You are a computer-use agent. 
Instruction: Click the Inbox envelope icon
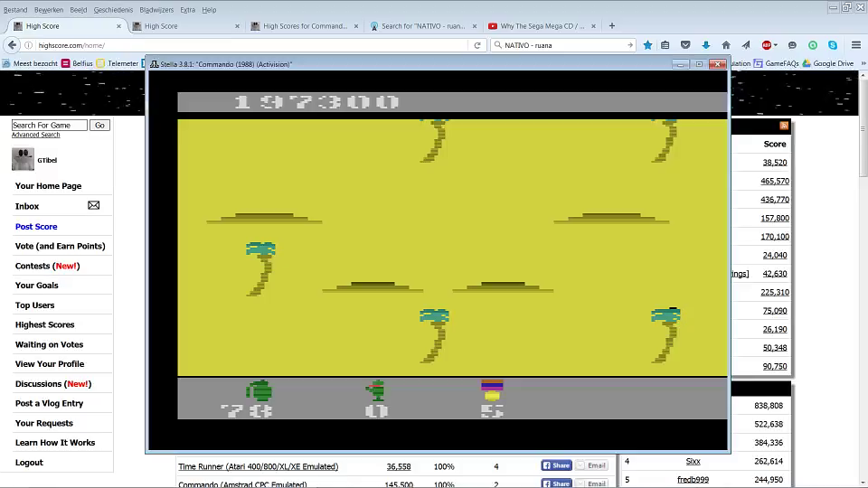[x=93, y=206]
